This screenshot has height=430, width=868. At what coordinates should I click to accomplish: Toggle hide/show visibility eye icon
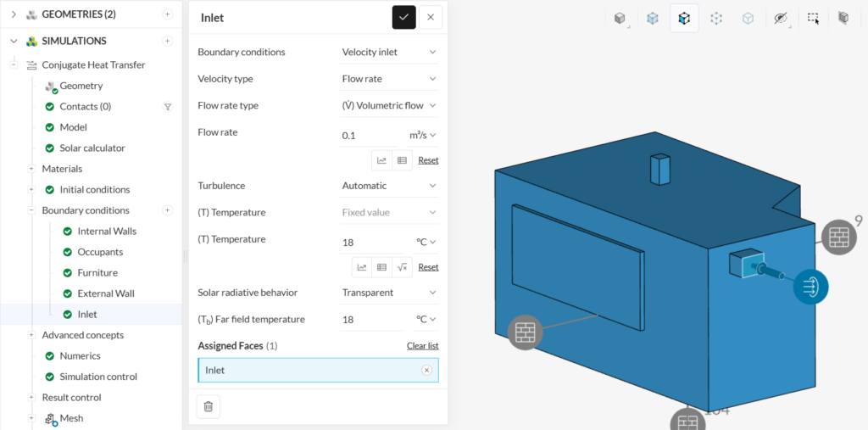click(x=781, y=19)
